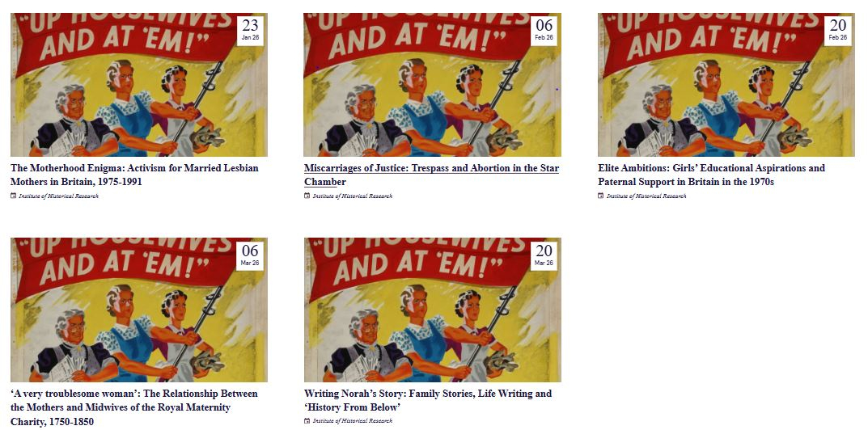Screen dimensions: 868x430
Task: Open poster thumbnail for Miscarriages of Justice event
Action: 432,85
